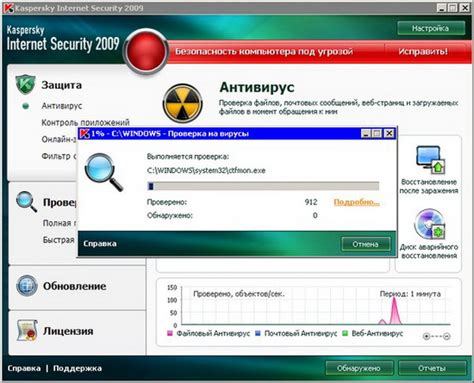Click the chart zoom control below the graph

pyautogui.click(x=436, y=336)
